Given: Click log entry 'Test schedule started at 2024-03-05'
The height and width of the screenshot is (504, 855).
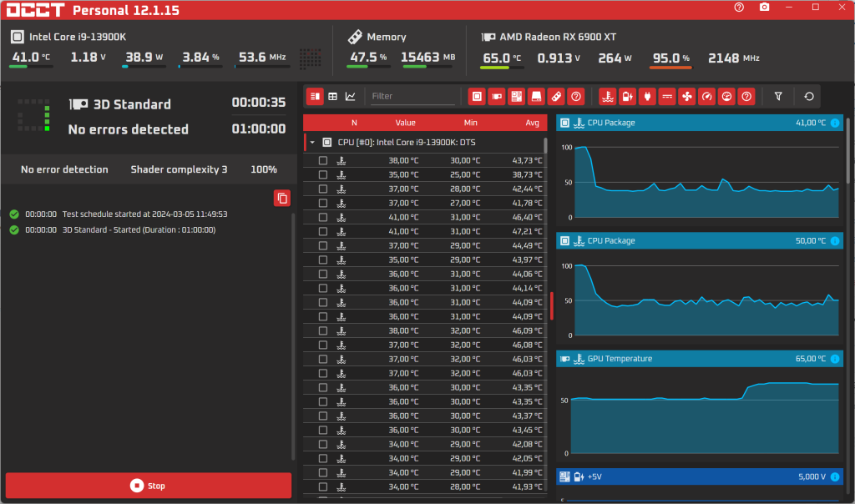Looking at the screenshot, I should [144, 214].
